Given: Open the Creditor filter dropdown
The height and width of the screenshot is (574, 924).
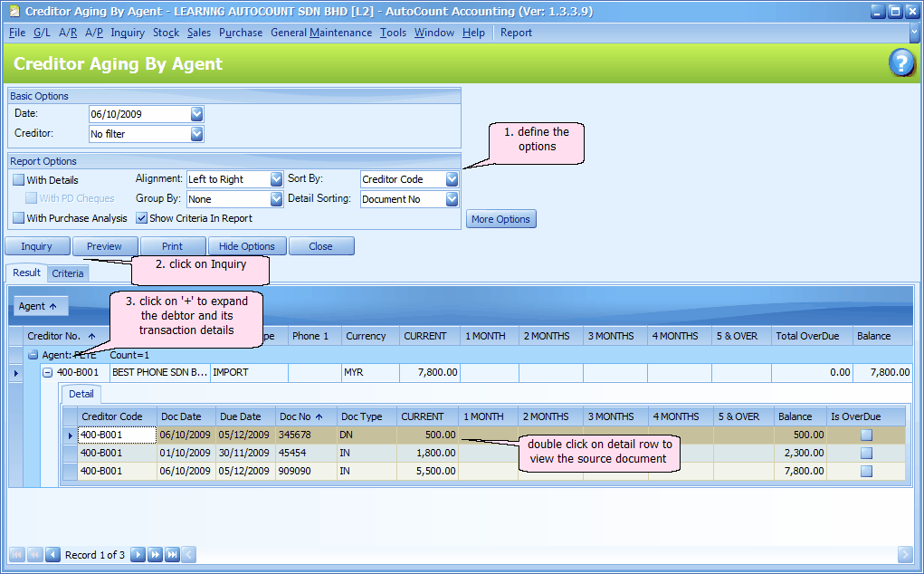Looking at the screenshot, I should (197, 133).
